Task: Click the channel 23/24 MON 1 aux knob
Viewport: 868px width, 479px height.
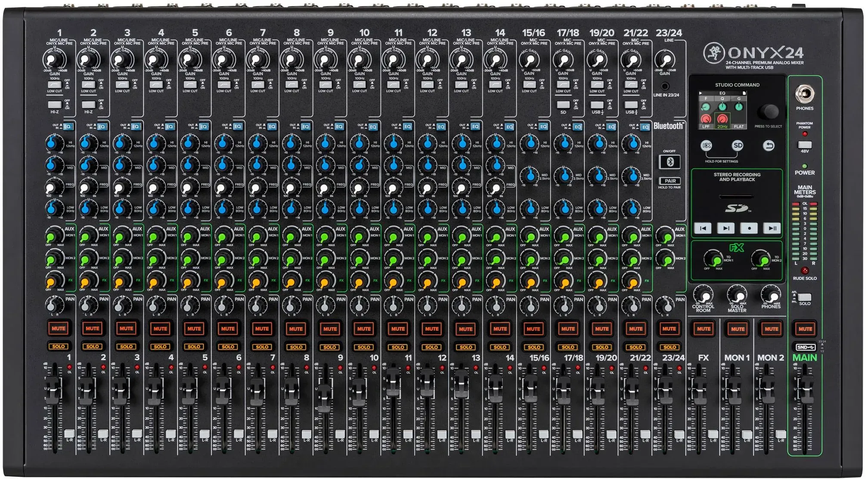Action: [665, 236]
